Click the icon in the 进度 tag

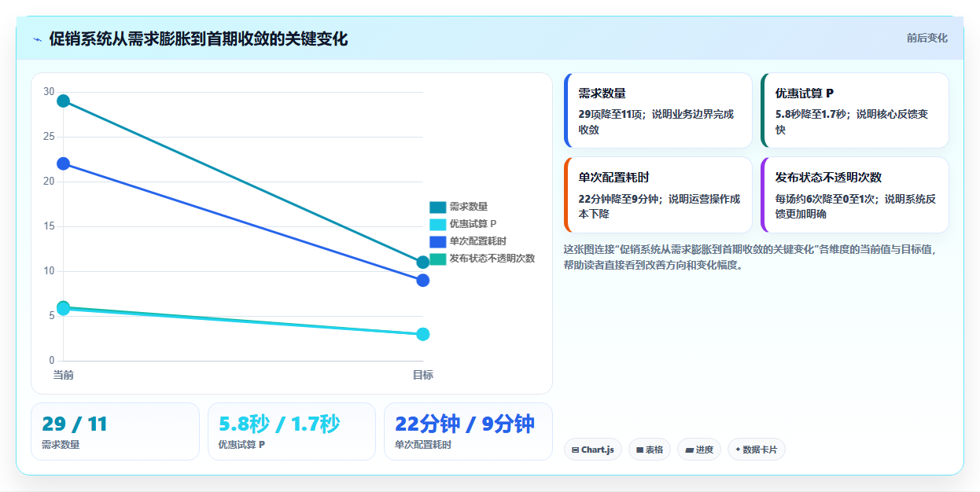(690, 450)
